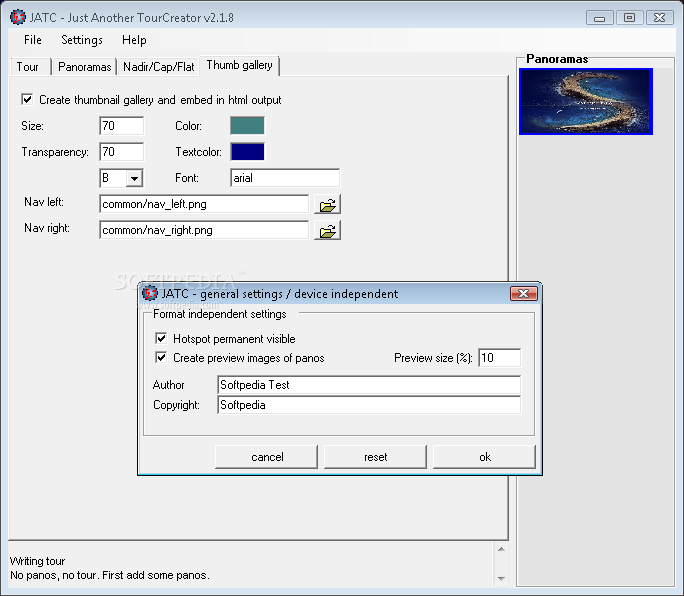Click the Size input field
684x596 pixels.
click(x=122, y=126)
